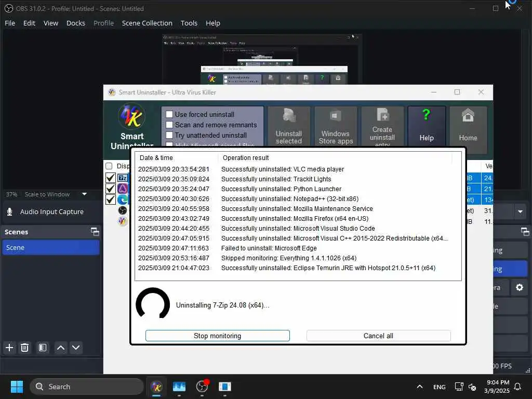Open clock and date 9:04 PM
Image resolution: width=532 pixels, height=399 pixels.
point(497,387)
